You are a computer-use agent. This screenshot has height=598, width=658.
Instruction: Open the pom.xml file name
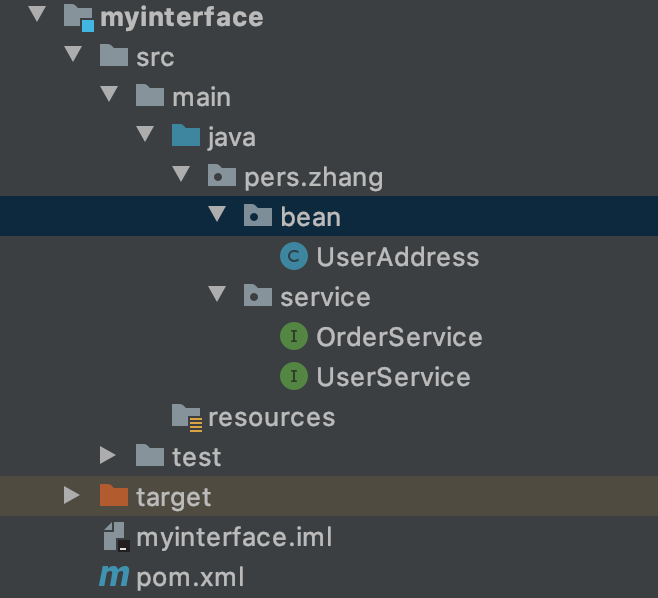(x=190, y=577)
